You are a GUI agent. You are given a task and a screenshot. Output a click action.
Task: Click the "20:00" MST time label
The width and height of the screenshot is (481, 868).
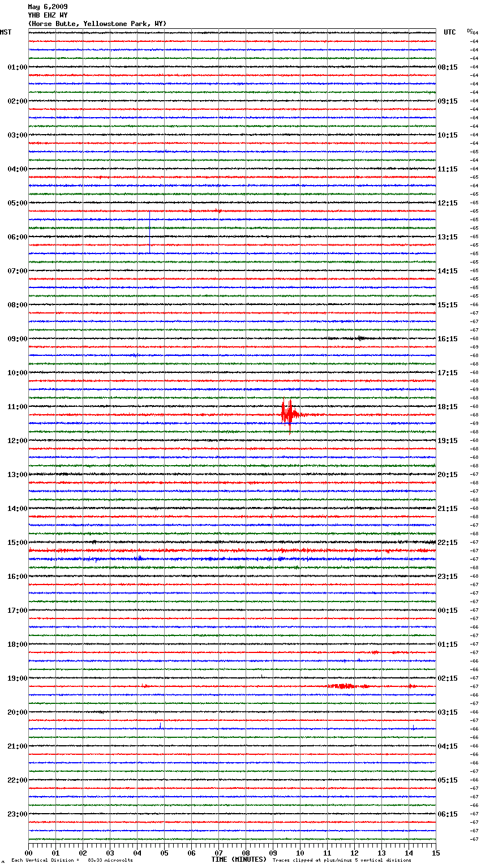(18, 712)
